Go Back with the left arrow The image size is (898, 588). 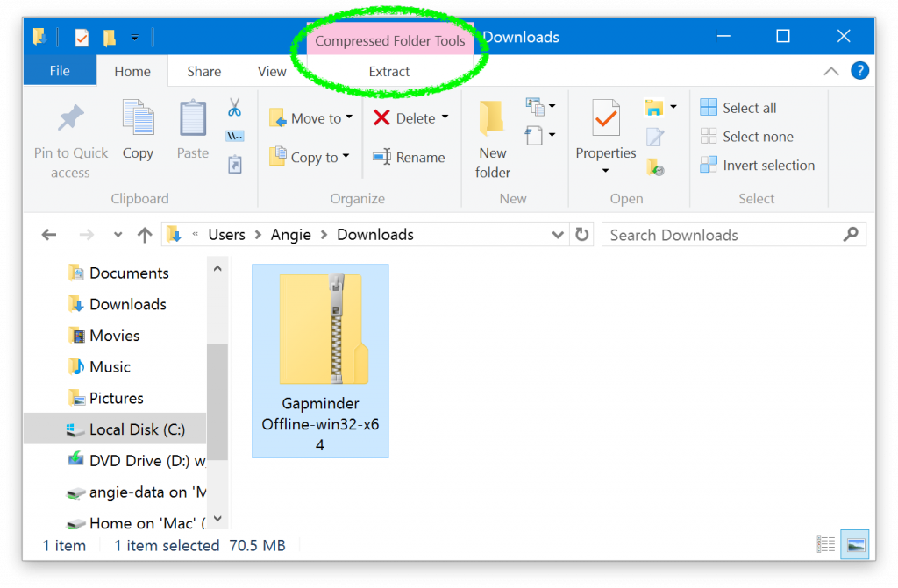[x=49, y=235]
